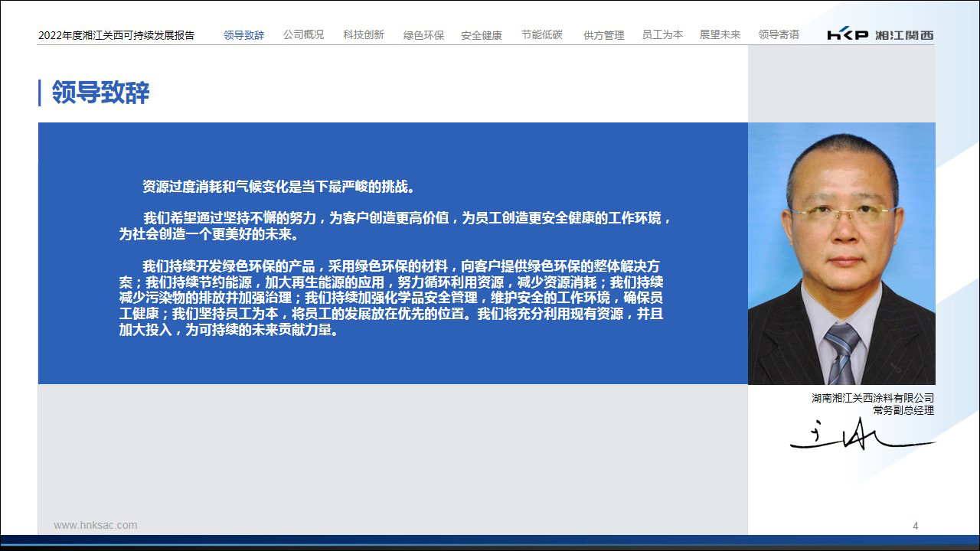Click the line starting 我们持续开发绿色环保的产品
Image resolution: width=980 pixels, height=551 pixels.
coord(401,266)
